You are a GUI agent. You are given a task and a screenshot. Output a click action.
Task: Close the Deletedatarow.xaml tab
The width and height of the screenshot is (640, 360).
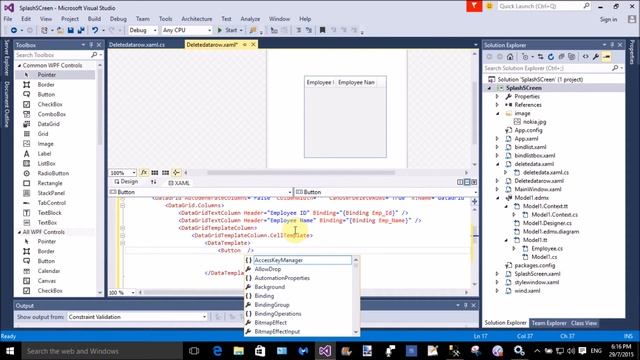(253, 44)
